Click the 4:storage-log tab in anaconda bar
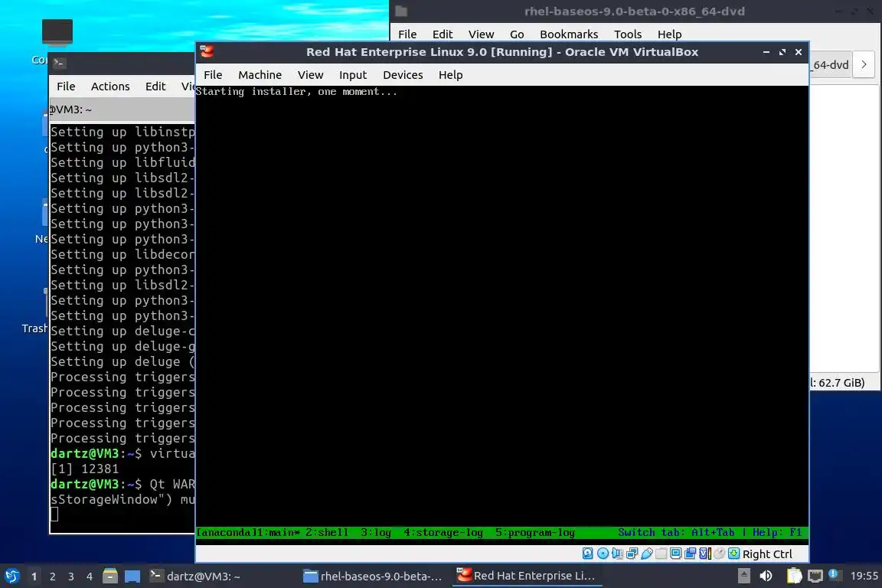The width and height of the screenshot is (882, 588). click(x=443, y=532)
